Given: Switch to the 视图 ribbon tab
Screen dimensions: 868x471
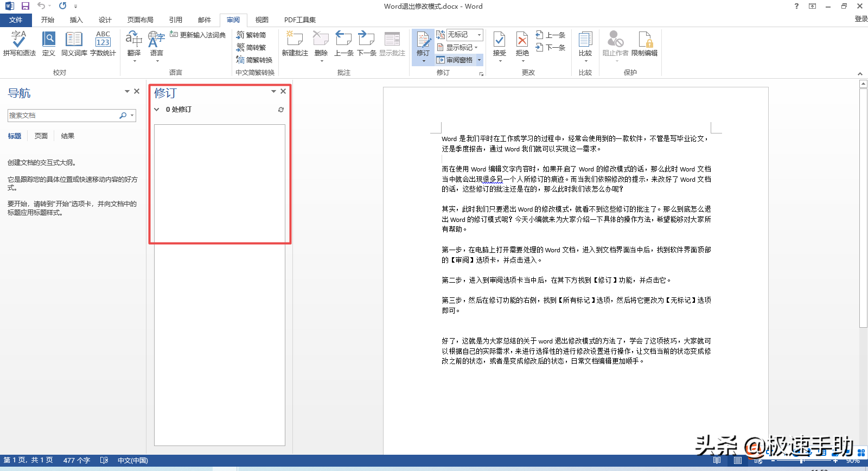Looking at the screenshot, I should coord(261,20).
